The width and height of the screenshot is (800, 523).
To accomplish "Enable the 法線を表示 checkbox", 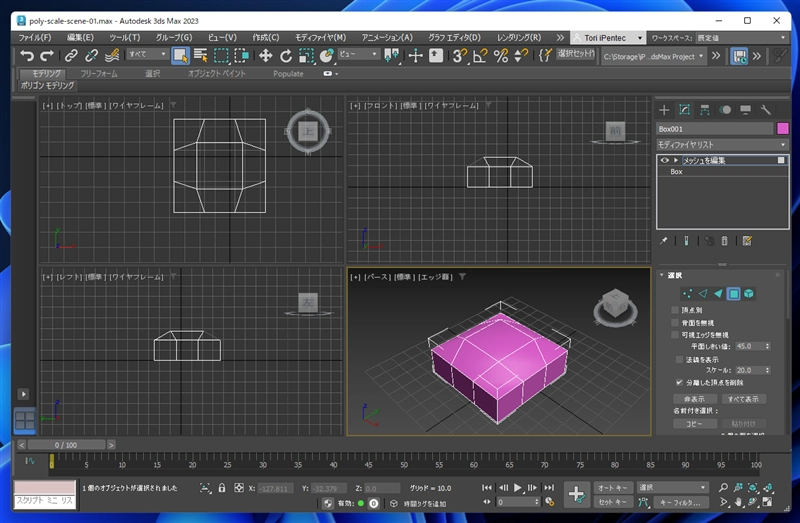I will click(x=679, y=360).
